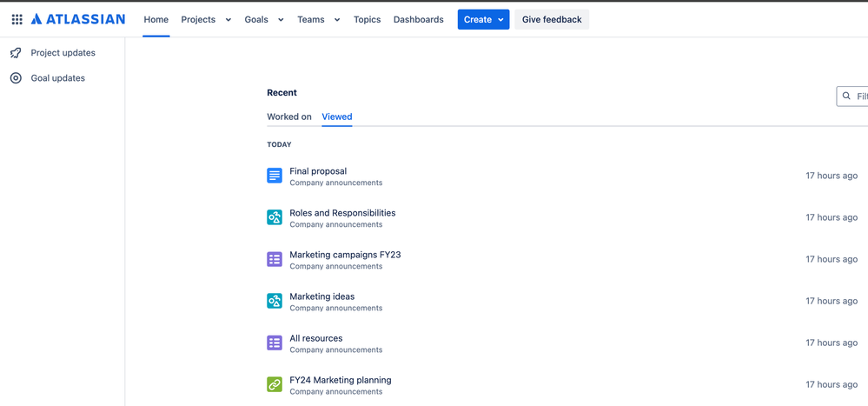Open the Teams menu
868x406 pixels.
click(x=311, y=19)
